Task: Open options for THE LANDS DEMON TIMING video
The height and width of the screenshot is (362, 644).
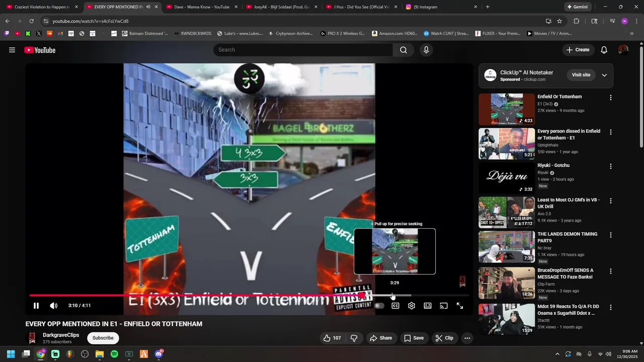Action: coord(611,235)
